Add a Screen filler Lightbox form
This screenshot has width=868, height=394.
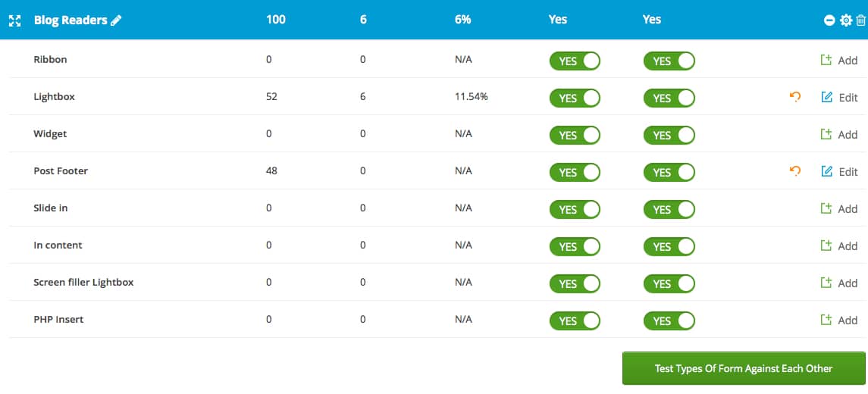click(x=839, y=283)
